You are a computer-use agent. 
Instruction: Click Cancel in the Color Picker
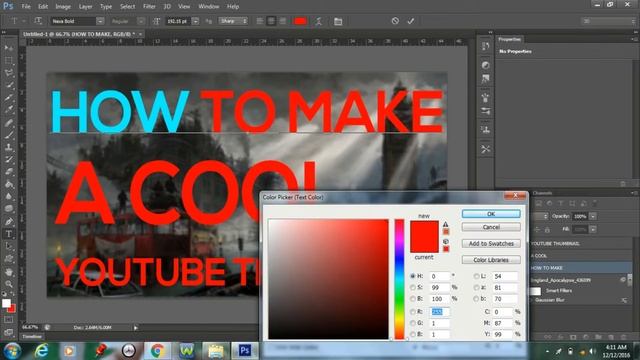tap(491, 227)
